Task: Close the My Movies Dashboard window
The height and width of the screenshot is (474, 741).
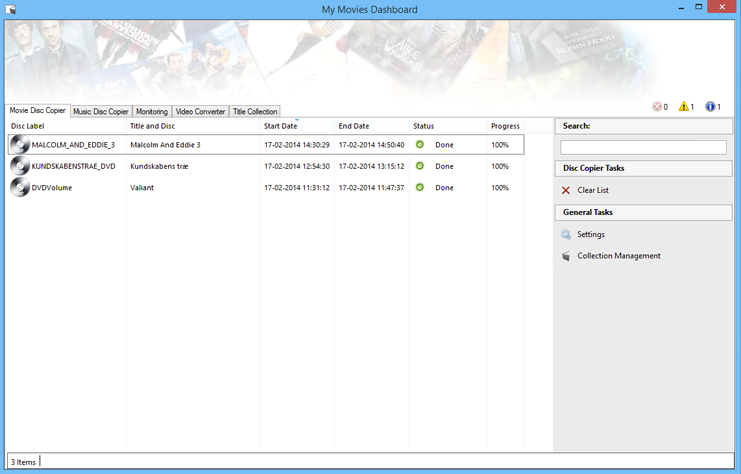Action: click(722, 7)
